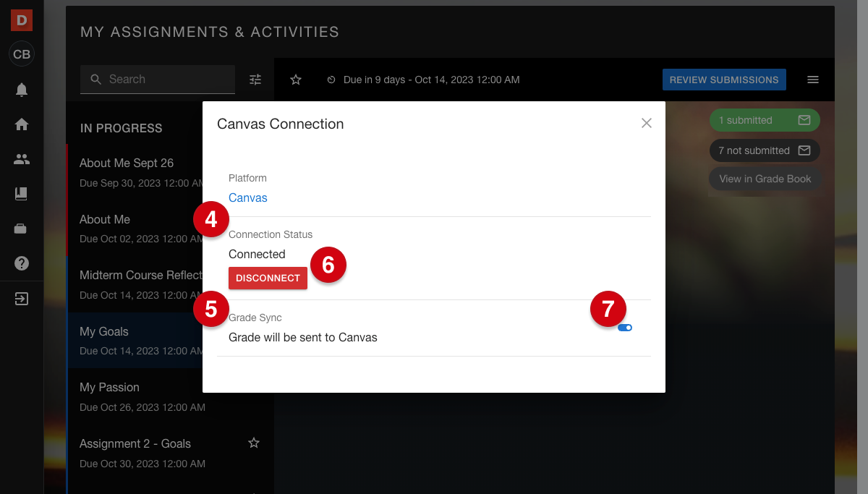The image size is (868, 494).
Task: Select the About Me Sept 26 assignment
Action: pyautogui.click(x=170, y=172)
